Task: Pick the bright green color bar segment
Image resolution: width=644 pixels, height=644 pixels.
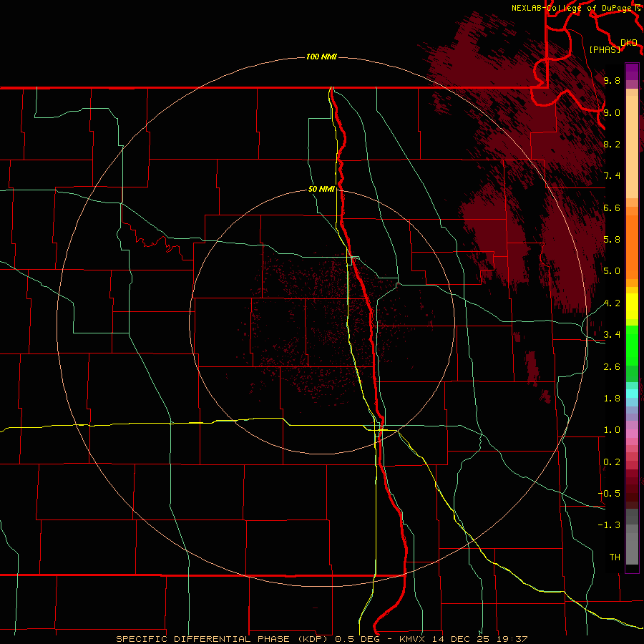Action: 632,345
